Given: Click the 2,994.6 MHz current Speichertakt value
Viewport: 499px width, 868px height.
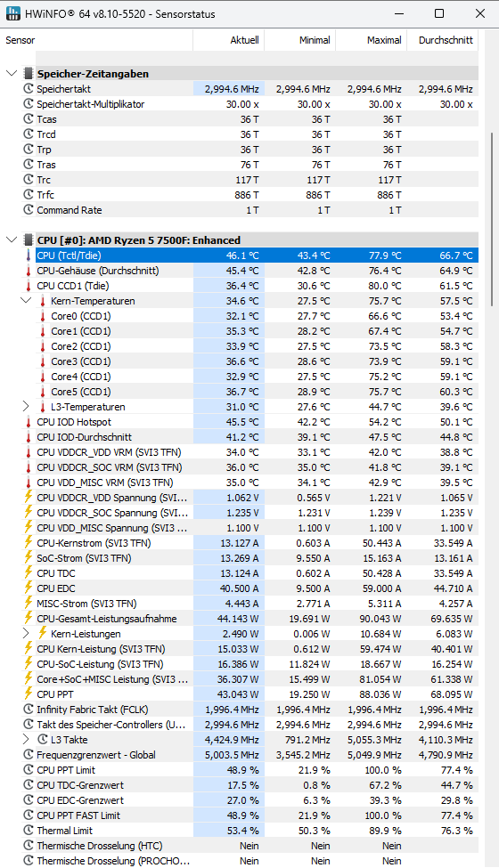Looking at the screenshot, I should 232,88.
